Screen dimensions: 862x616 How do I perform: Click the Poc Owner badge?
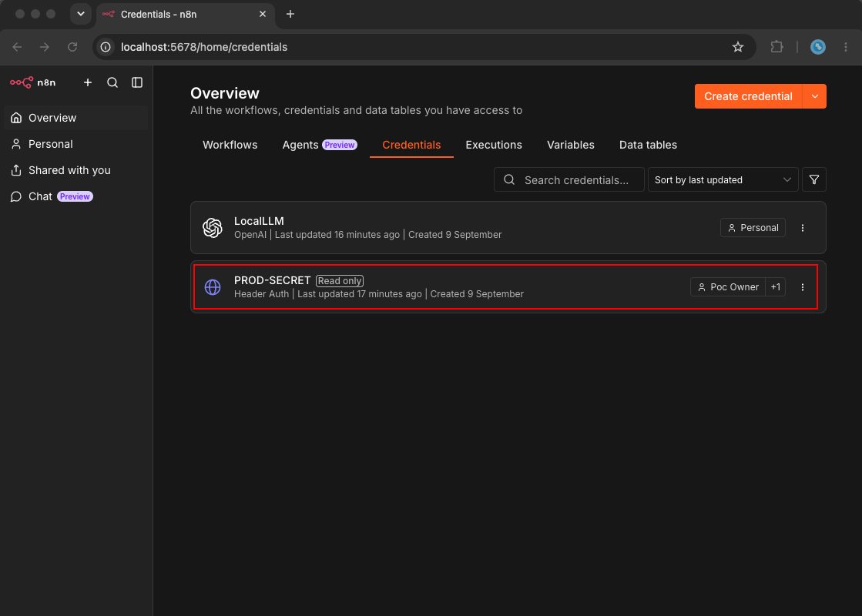(x=728, y=287)
